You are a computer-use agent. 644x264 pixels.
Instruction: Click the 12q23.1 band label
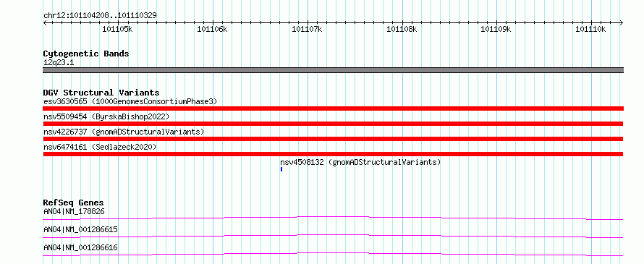point(59,63)
